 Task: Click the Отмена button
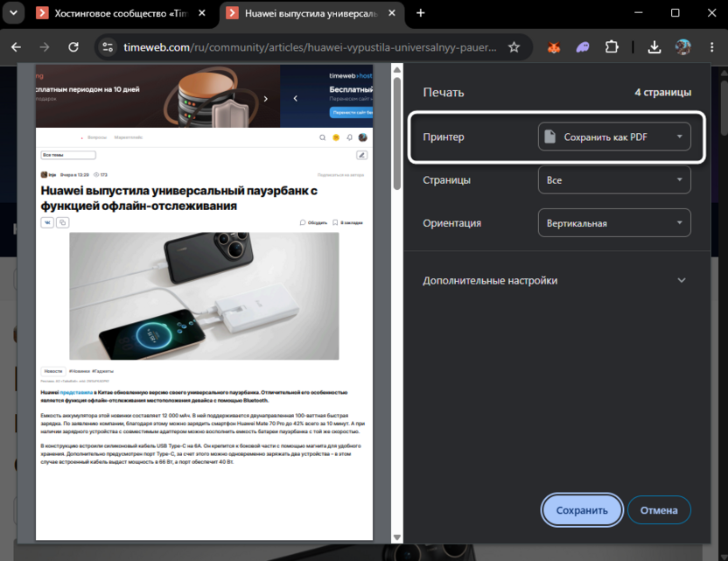pyautogui.click(x=659, y=510)
